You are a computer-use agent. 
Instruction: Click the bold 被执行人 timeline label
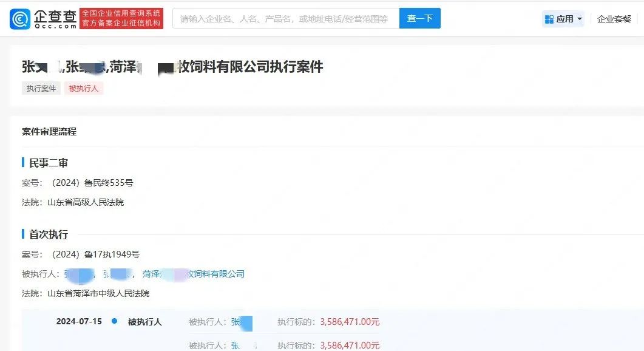pyautogui.click(x=144, y=322)
